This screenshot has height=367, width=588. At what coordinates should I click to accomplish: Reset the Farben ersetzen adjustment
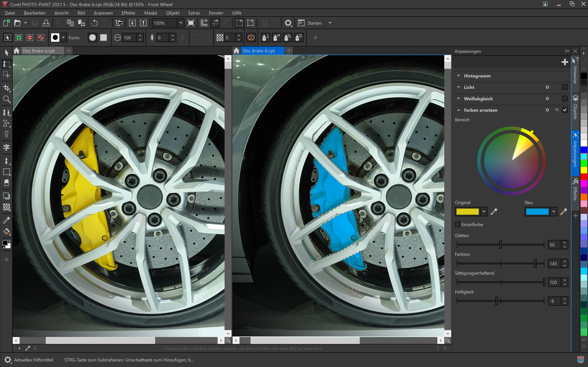click(x=557, y=110)
